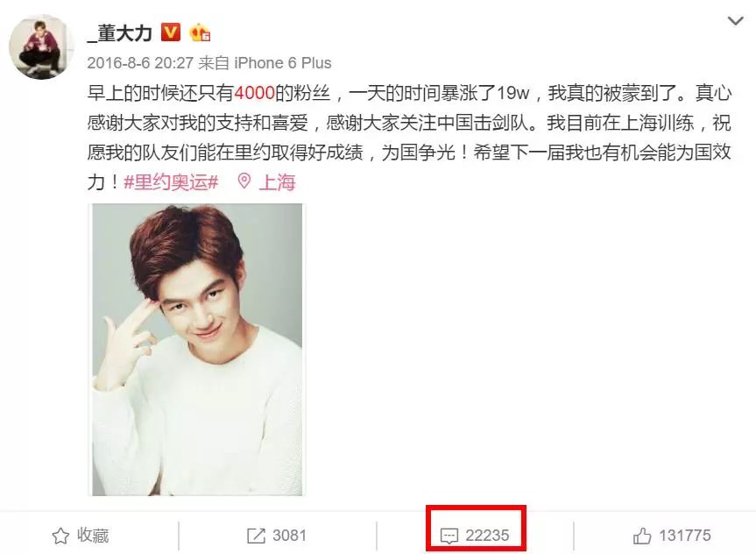
Task: Open the 上海 location link
Action: click(277, 182)
